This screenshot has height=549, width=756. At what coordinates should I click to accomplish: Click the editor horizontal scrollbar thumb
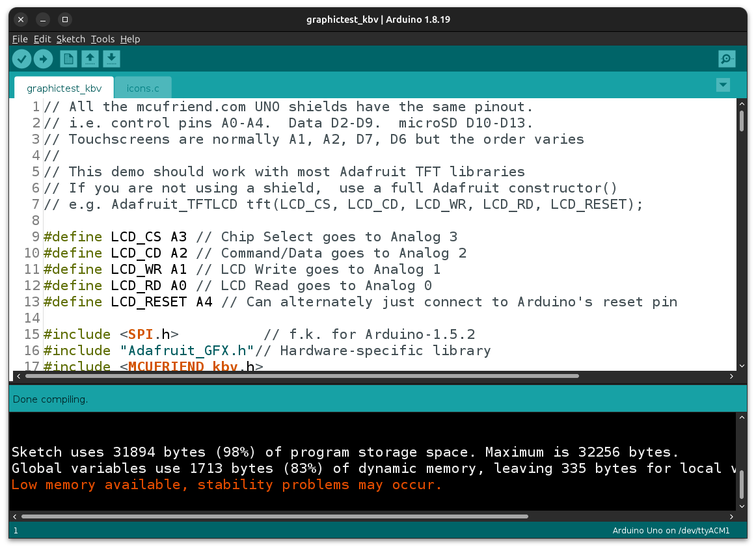[x=302, y=376]
